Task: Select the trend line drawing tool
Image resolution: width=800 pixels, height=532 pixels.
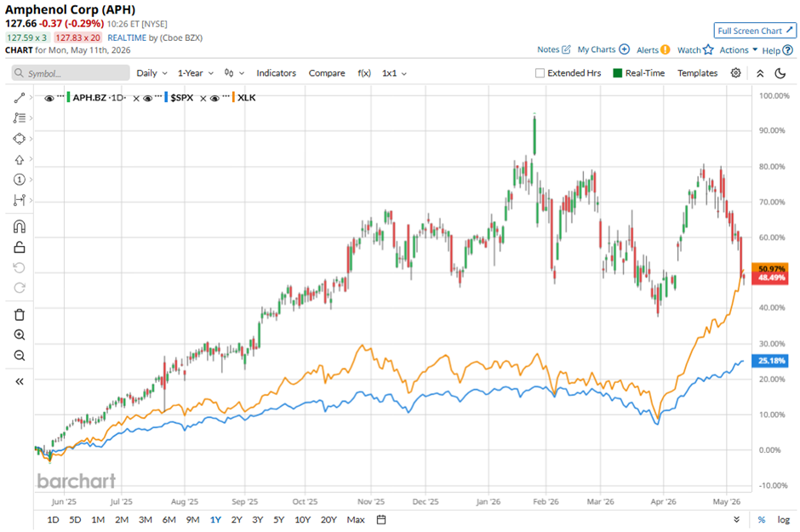Action: click(20, 98)
